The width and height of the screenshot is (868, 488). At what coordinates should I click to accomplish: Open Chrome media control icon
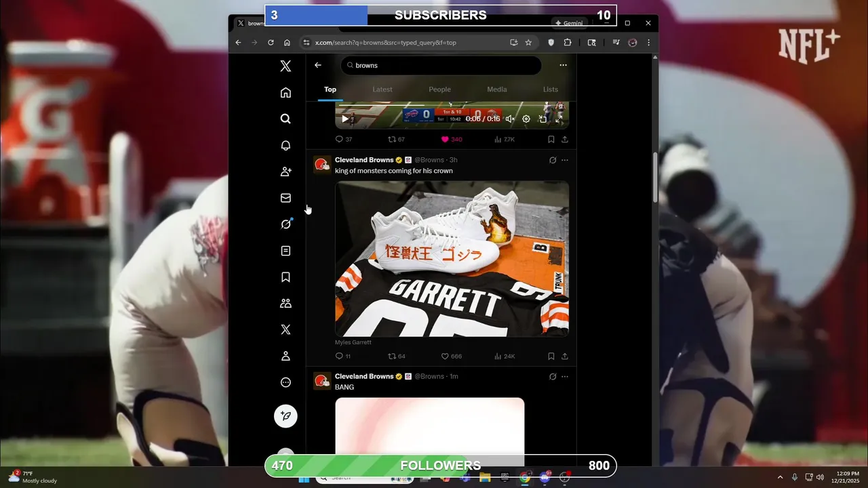(616, 42)
